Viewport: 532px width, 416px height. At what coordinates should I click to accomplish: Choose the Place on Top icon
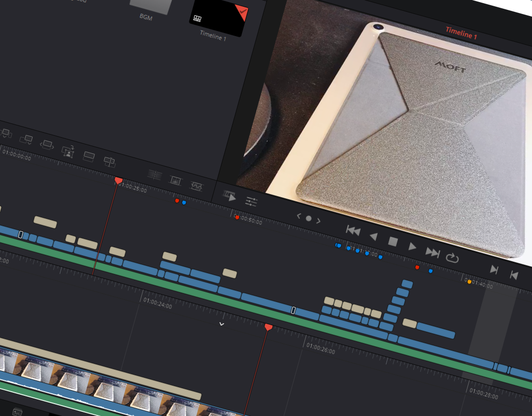(89, 156)
